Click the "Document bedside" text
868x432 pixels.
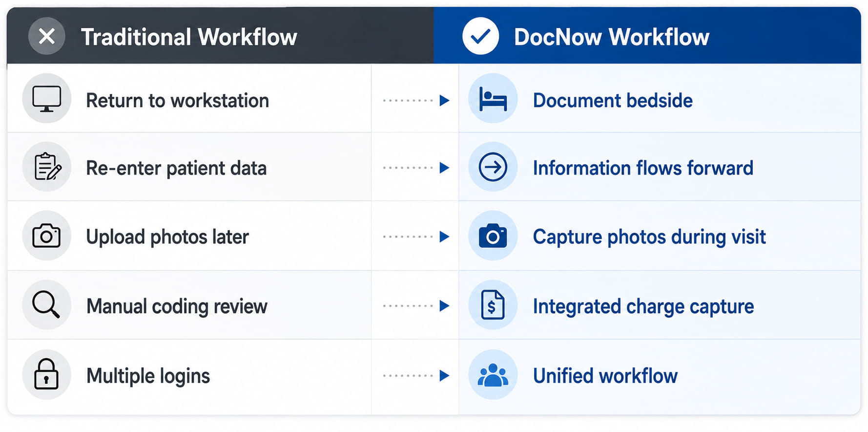[613, 101]
